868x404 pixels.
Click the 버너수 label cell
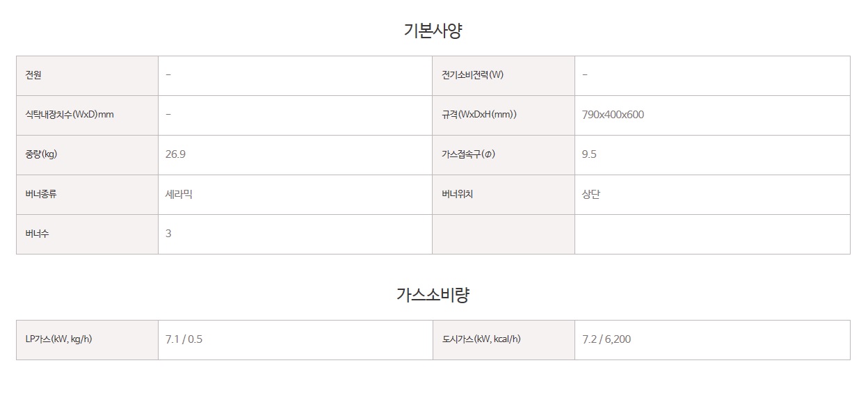pos(87,234)
